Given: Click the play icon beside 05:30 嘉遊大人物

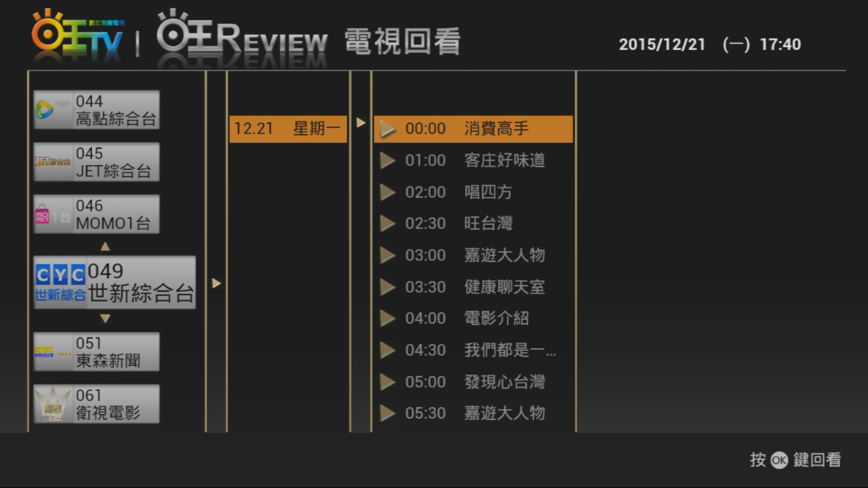Looking at the screenshot, I should click(x=387, y=413).
